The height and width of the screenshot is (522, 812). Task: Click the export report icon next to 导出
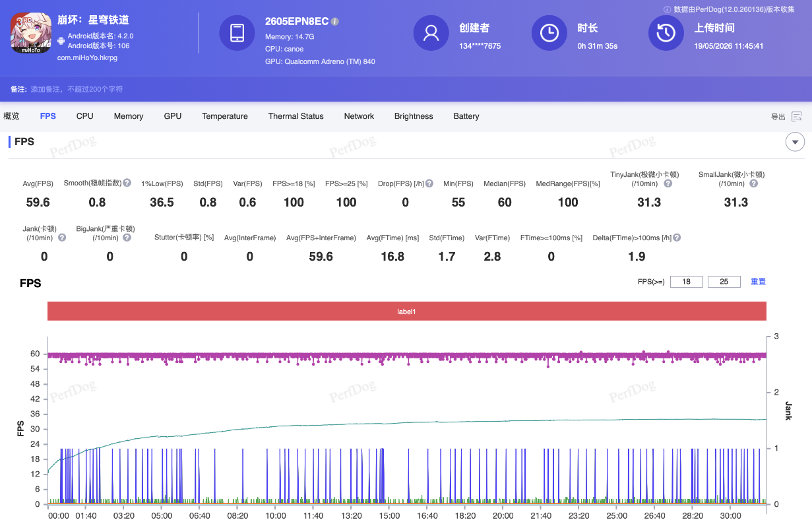click(x=797, y=117)
